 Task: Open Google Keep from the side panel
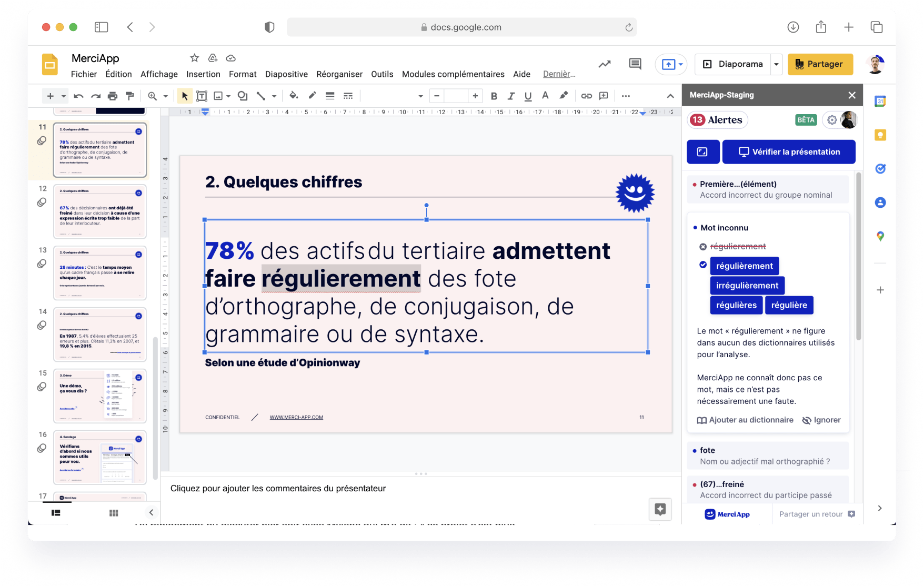(x=880, y=135)
